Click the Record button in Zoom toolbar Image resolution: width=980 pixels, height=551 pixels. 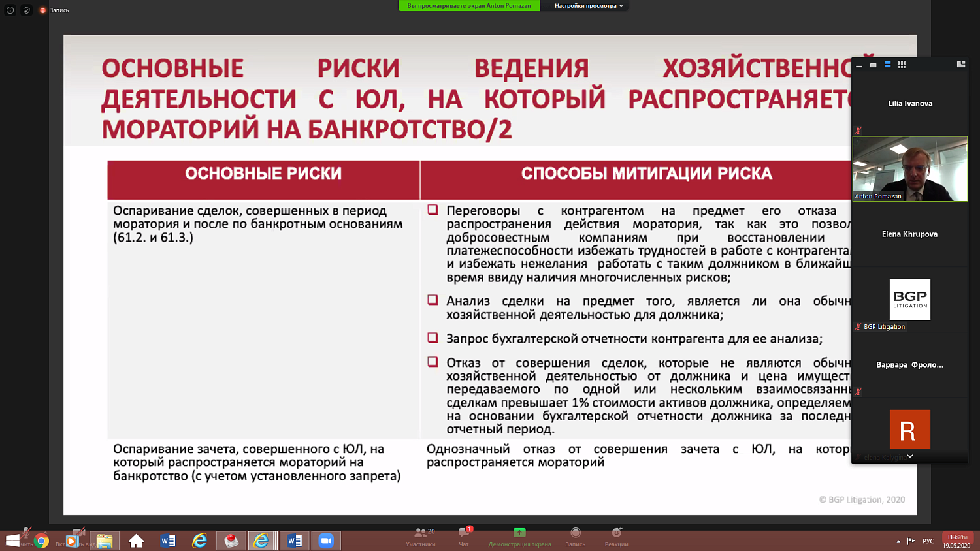pyautogui.click(x=576, y=537)
